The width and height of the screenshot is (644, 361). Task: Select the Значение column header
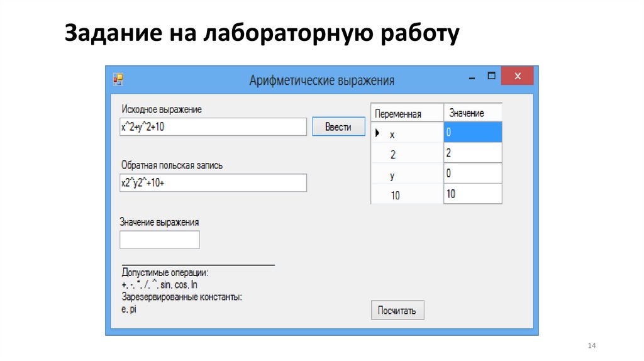tap(473, 113)
